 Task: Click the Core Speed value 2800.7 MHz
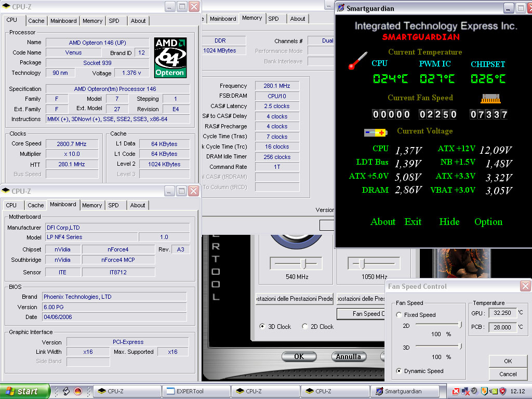point(72,144)
